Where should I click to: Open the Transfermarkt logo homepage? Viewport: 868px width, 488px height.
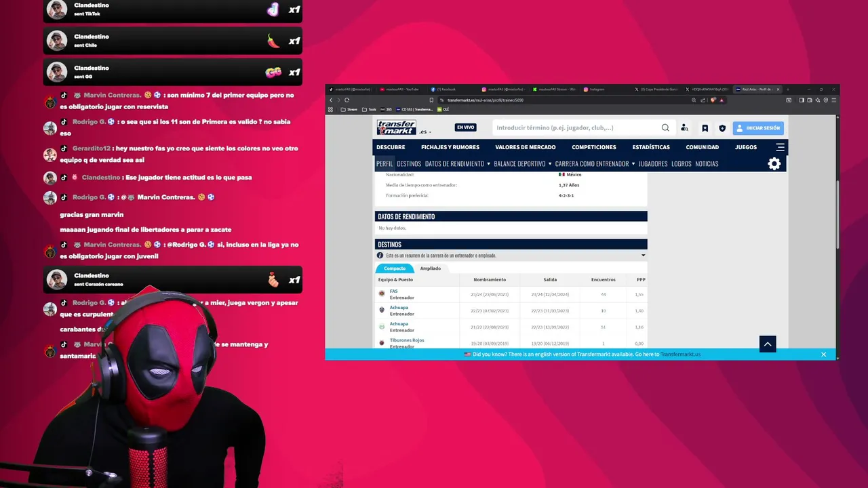click(x=396, y=127)
